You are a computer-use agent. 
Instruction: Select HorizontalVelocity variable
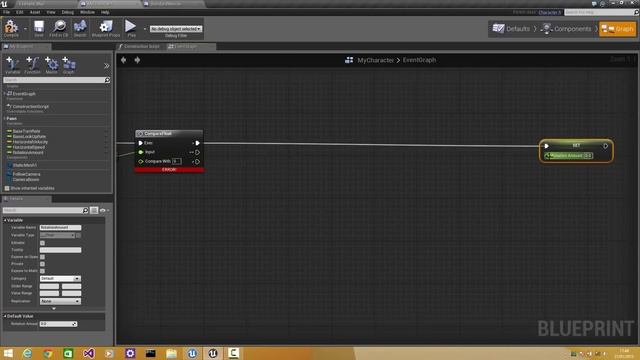[x=30, y=142]
